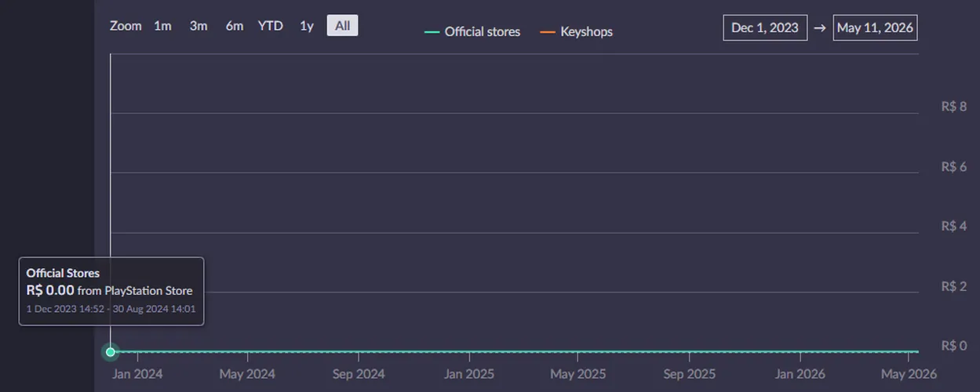Switch zoom to 1y
The height and width of the screenshot is (392, 980).
pyautogui.click(x=307, y=26)
